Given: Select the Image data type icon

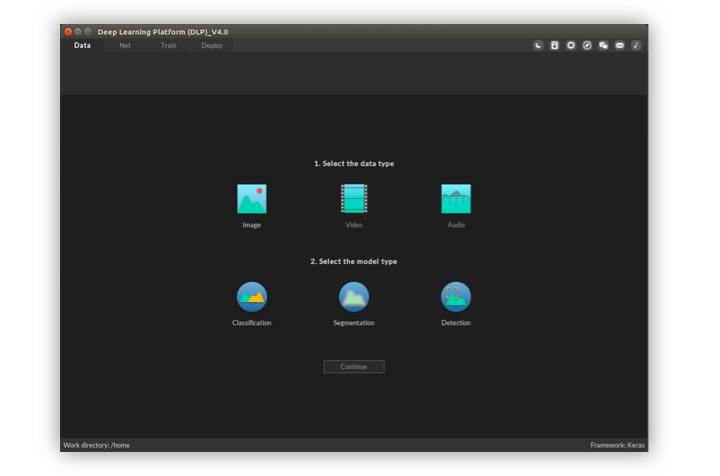Looking at the screenshot, I should (252, 199).
